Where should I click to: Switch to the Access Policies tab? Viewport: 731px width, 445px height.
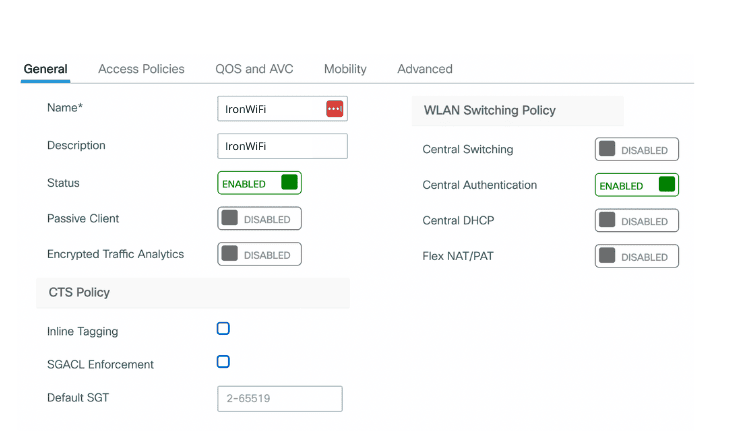point(141,69)
